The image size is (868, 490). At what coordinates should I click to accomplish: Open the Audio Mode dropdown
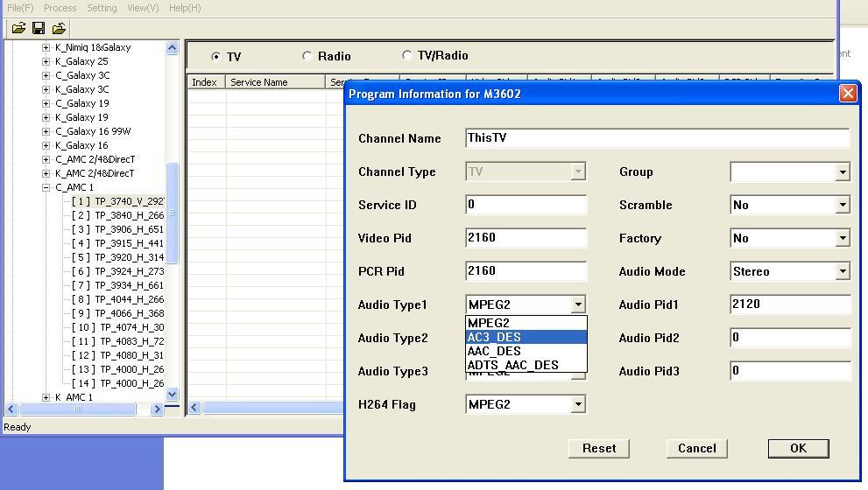point(842,271)
